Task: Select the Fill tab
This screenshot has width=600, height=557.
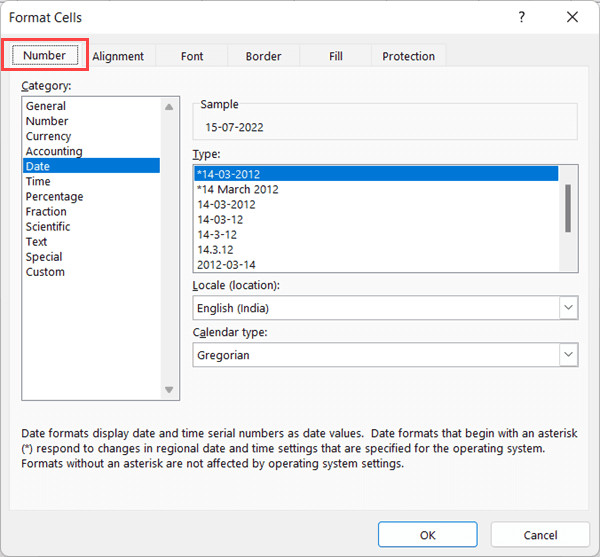Action: [x=336, y=57]
